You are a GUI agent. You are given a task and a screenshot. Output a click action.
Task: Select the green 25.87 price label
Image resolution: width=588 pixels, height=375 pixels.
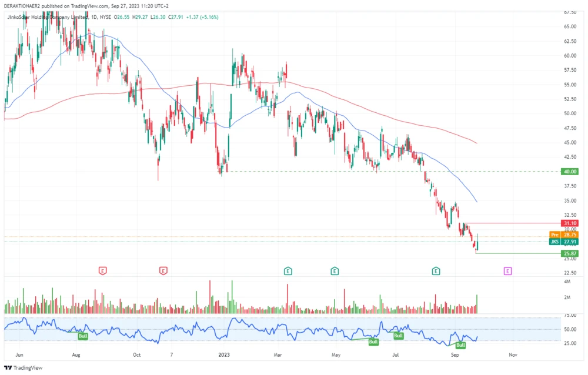point(570,253)
